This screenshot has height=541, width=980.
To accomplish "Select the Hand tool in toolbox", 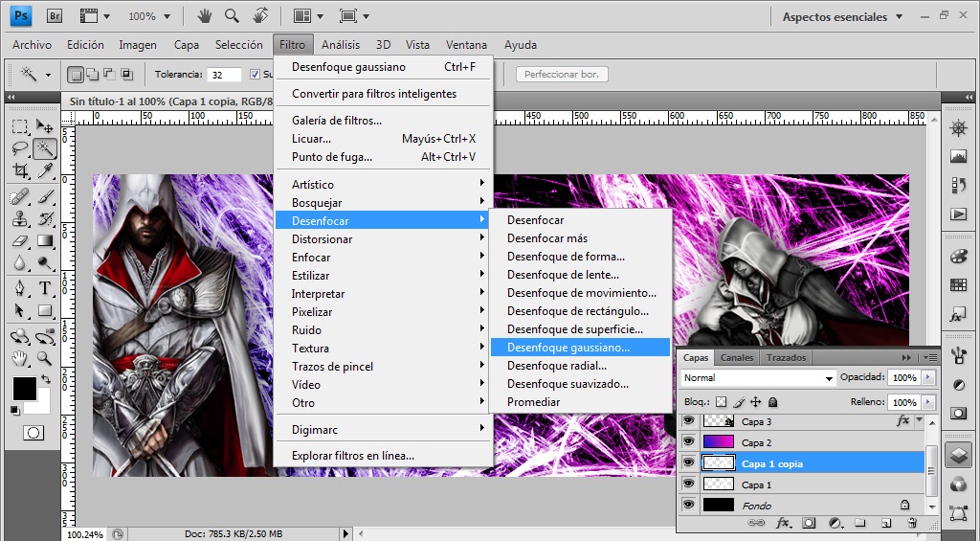I will (20, 358).
